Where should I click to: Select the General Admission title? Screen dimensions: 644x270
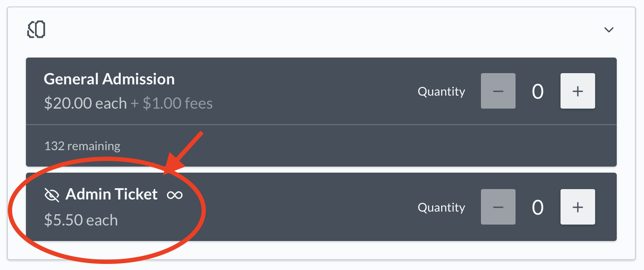(109, 79)
